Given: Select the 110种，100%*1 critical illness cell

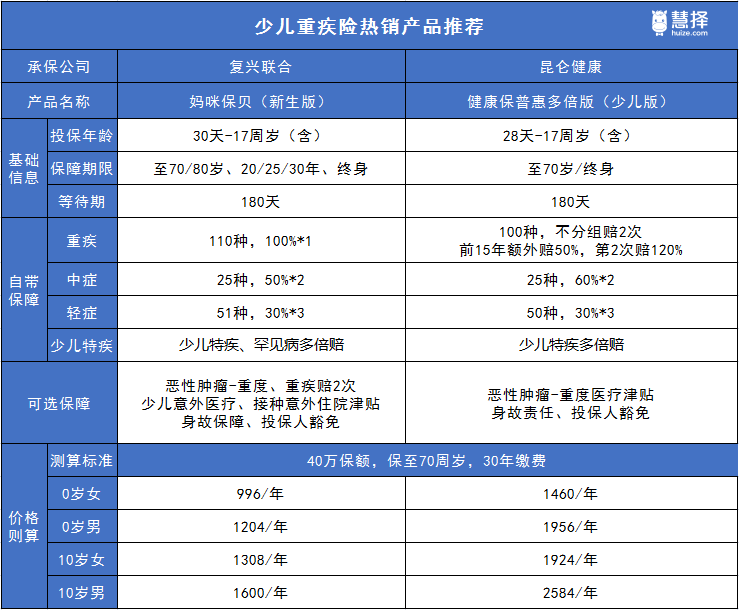Looking at the screenshot, I should click(261, 240).
